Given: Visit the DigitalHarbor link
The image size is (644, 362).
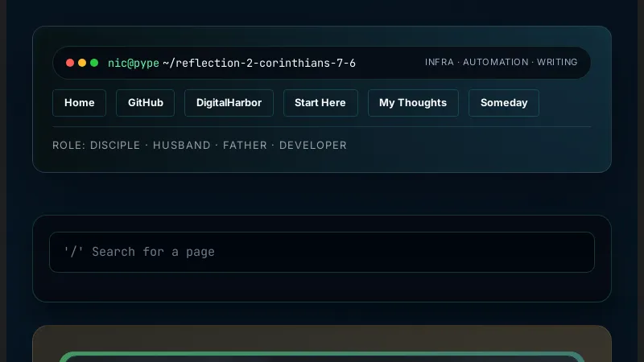Looking at the screenshot, I should coord(229,103).
